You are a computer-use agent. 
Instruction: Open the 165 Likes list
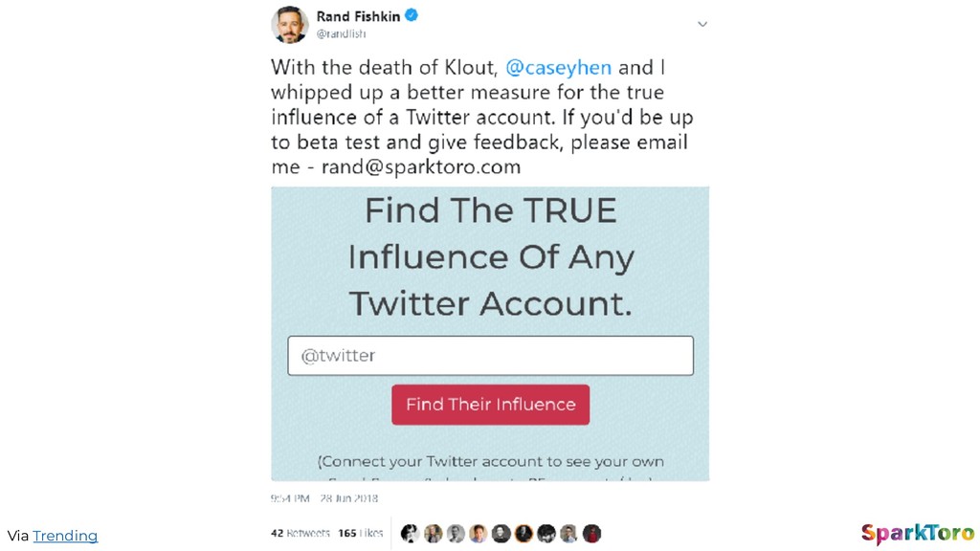point(361,533)
